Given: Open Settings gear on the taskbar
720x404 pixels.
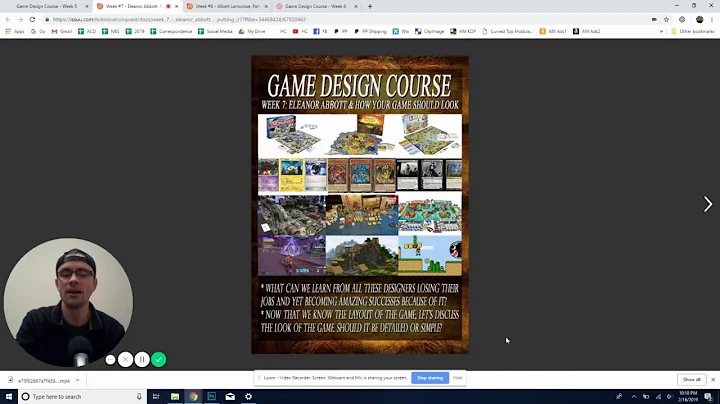Looking at the screenshot, I should coord(248,396).
